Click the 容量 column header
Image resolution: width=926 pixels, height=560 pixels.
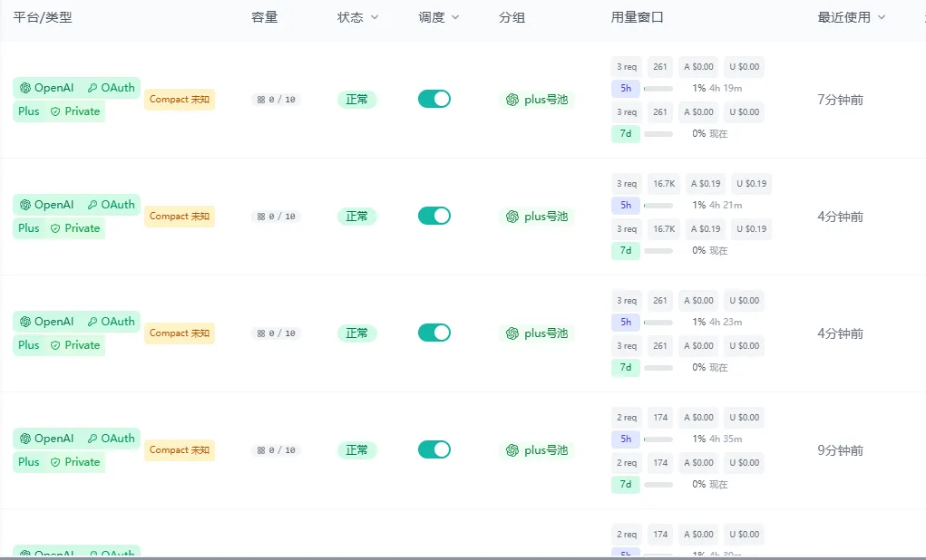pos(265,18)
